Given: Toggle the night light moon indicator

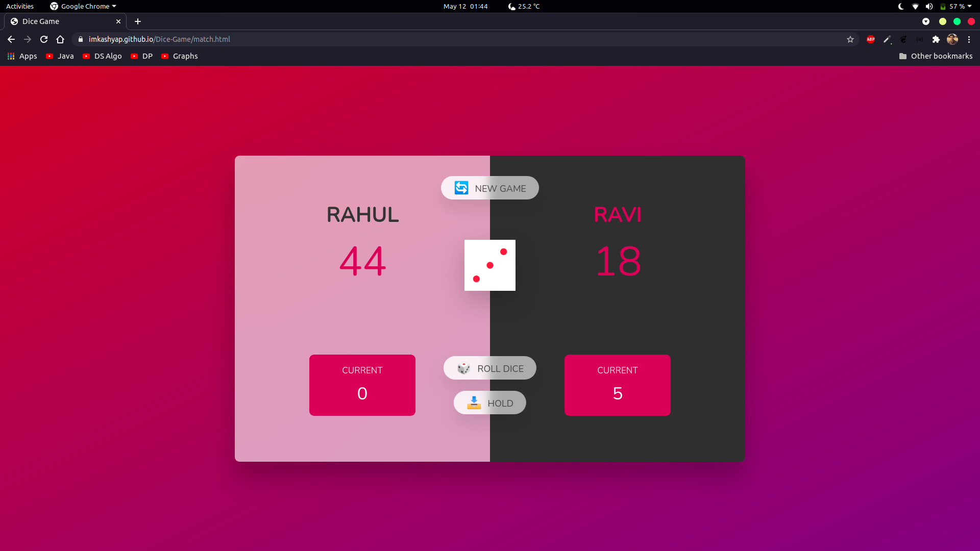Looking at the screenshot, I should click(x=901, y=6).
